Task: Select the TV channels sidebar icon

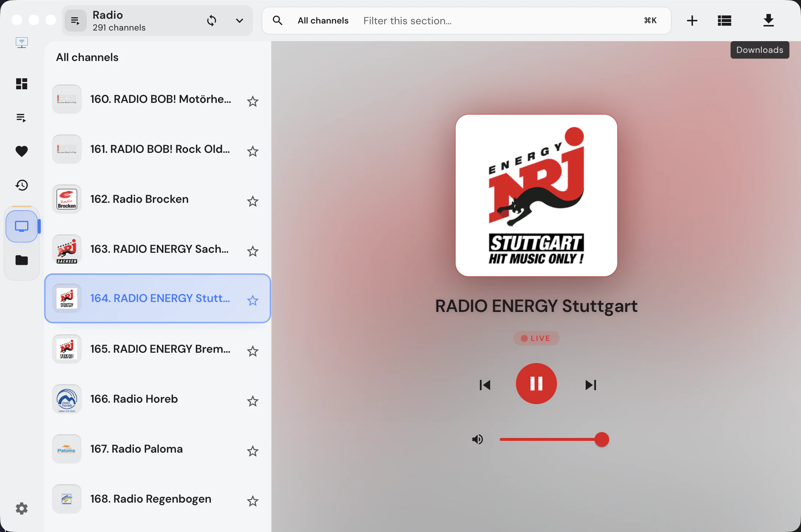Action: pos(22,226)
